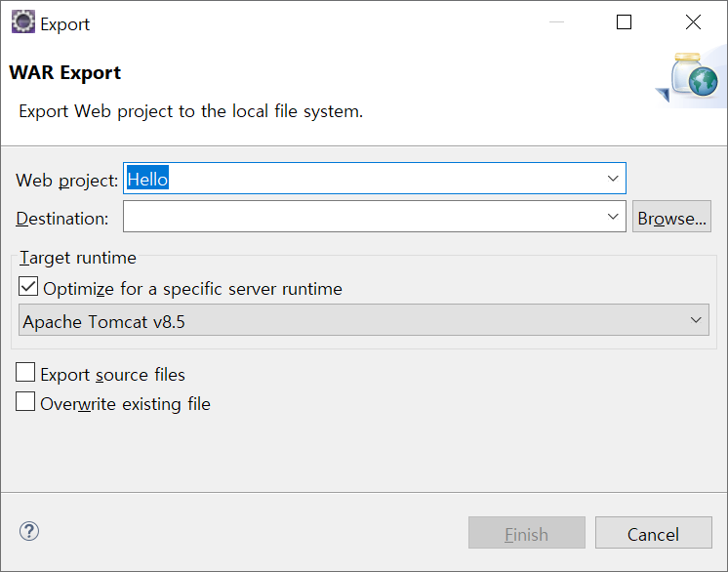Enable Export source files checkbox
The width and height of the screenshot is (728, 572).
pyautogui.click(x=25, y=372)
